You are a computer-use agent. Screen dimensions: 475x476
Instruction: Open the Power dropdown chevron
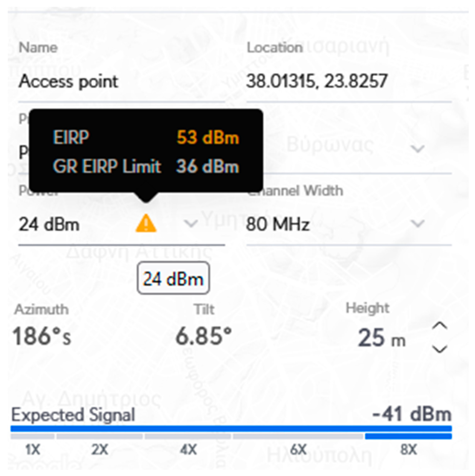point(191,223)
